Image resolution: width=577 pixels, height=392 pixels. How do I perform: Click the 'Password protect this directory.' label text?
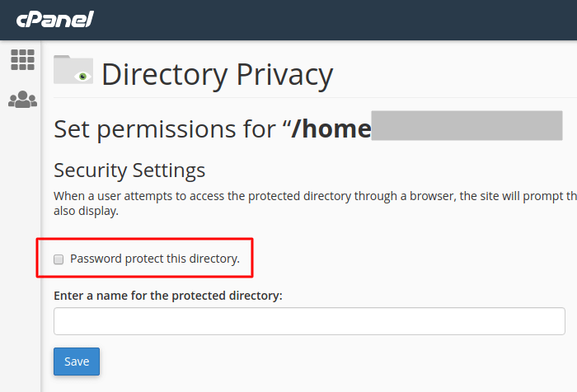pyautogui.click(x=155, y=259)
